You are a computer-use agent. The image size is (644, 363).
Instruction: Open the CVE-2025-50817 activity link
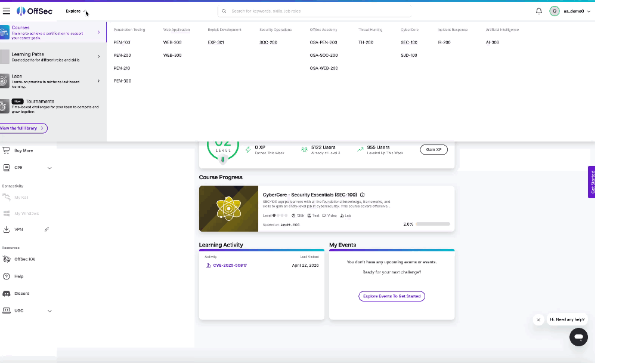[x=230, y=266]
